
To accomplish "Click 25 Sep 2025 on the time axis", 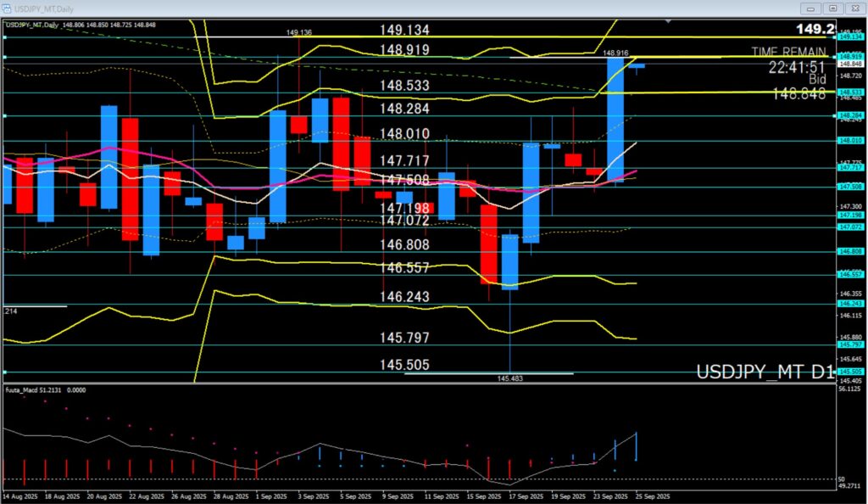I will point(654,495).
